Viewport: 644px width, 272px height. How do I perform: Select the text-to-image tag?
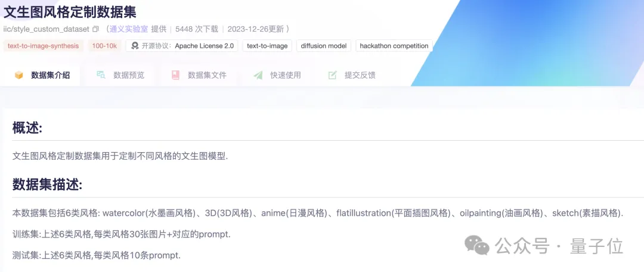click(x=267, y=46)
